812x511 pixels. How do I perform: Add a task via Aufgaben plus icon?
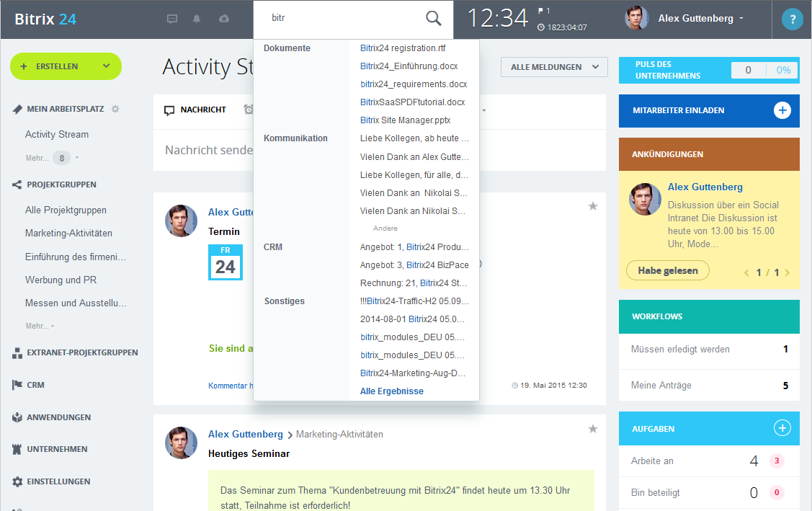pos(782,428)
